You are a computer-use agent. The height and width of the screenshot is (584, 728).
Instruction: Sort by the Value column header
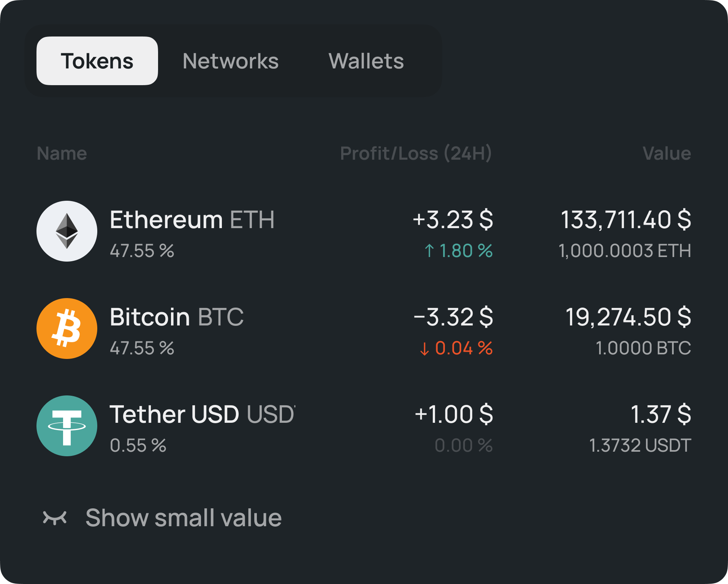point(666,154)
